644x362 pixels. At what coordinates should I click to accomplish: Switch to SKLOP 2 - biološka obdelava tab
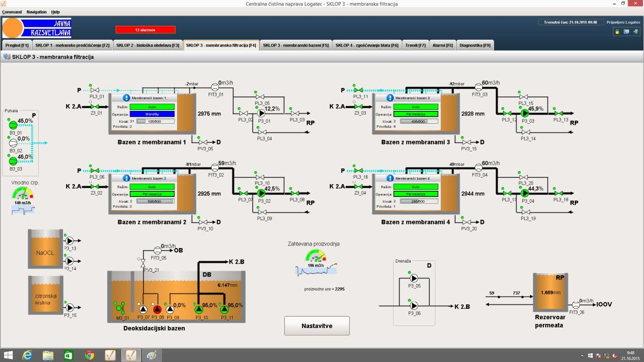coord(148,45)
